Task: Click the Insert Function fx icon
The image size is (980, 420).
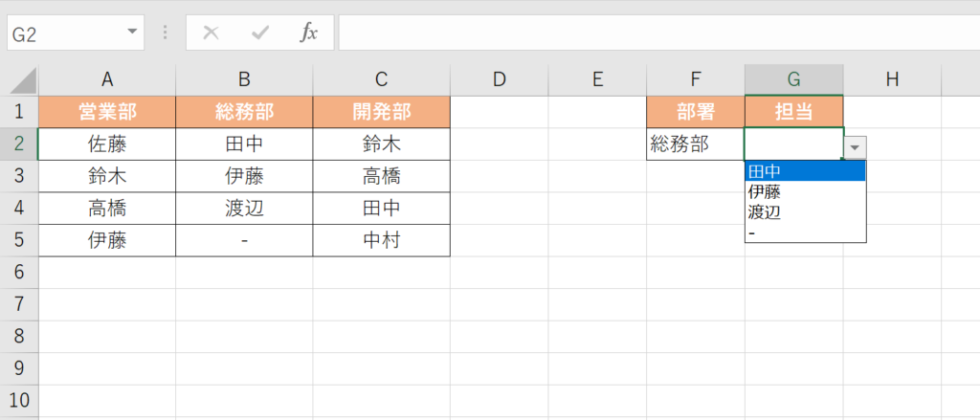Action: pyautogui.click(x=308, y=33)
